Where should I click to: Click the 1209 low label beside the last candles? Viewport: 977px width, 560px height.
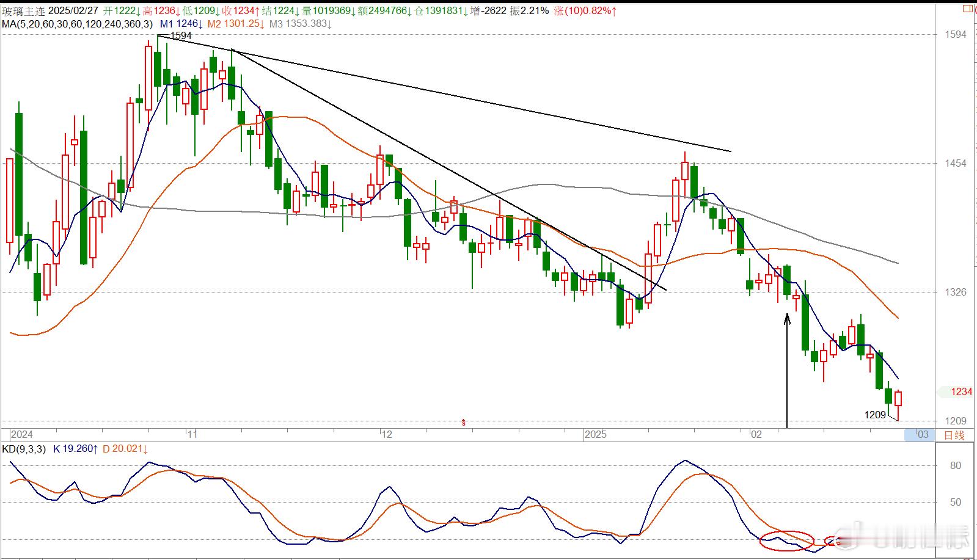(875, 415)
